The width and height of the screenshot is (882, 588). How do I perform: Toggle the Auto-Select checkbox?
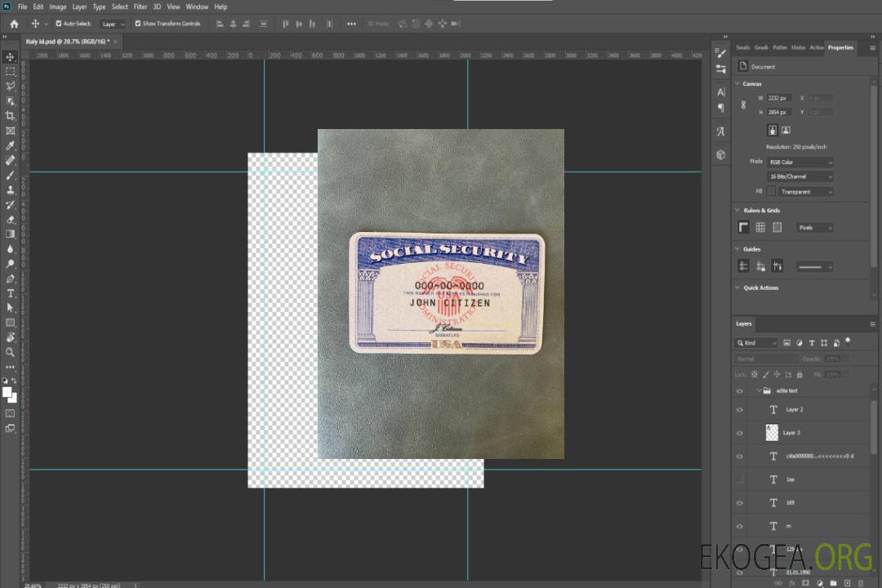[x=59, y=24]
